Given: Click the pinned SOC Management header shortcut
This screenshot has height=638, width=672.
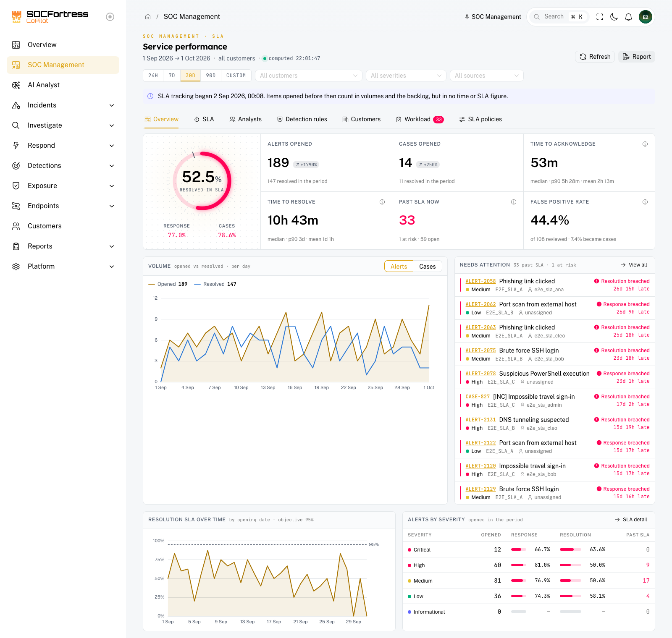Looking at the screenshot, I should click(x=493, y=17).
